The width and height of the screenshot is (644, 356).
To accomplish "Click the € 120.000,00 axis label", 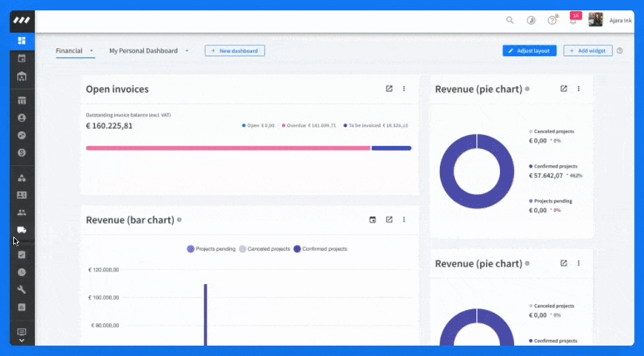I will (104, 270).
